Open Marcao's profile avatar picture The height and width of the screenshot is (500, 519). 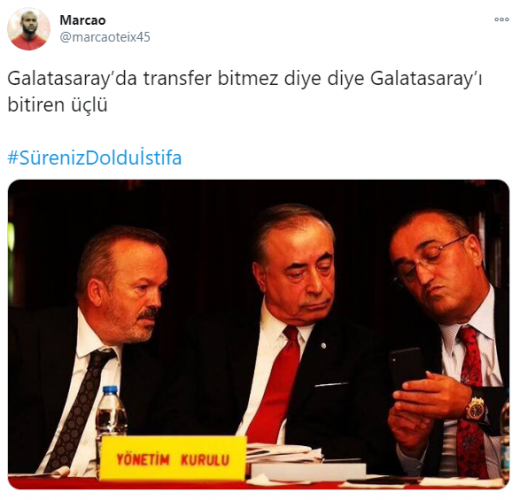pos(29,29)
